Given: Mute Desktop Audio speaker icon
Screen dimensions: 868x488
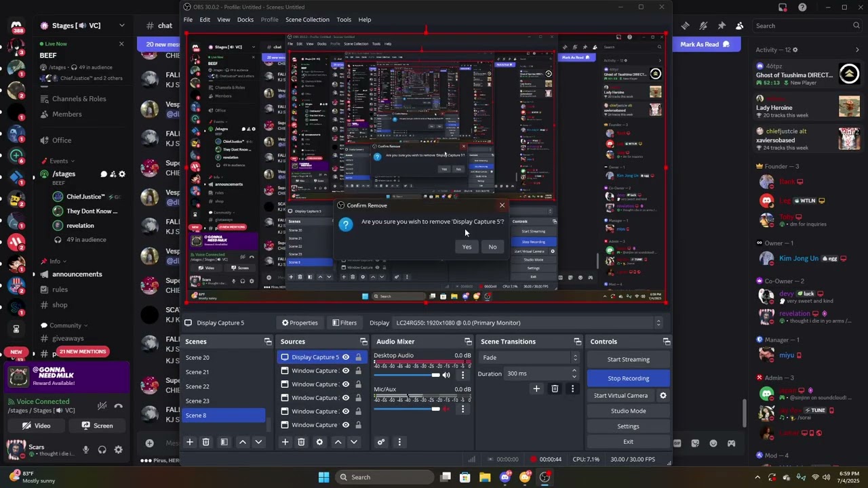Looking at the screenshot, I should (x=446, y=375).
